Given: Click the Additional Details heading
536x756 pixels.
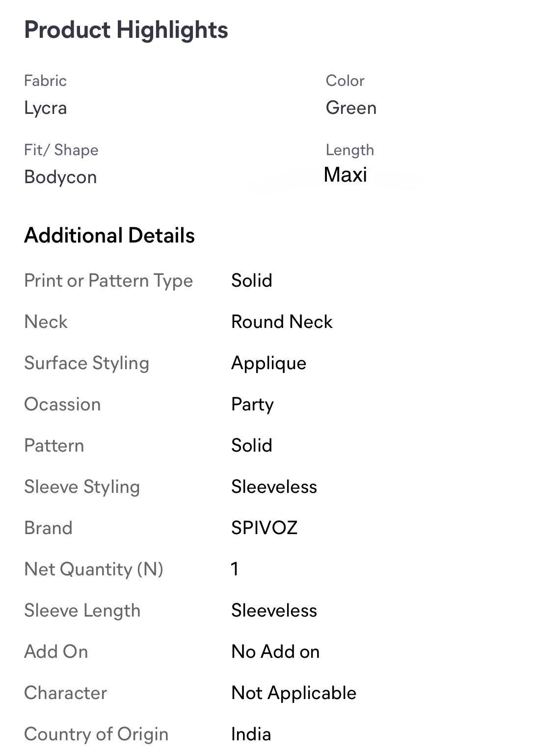Looking at the screenshot, I should [109, 236].
